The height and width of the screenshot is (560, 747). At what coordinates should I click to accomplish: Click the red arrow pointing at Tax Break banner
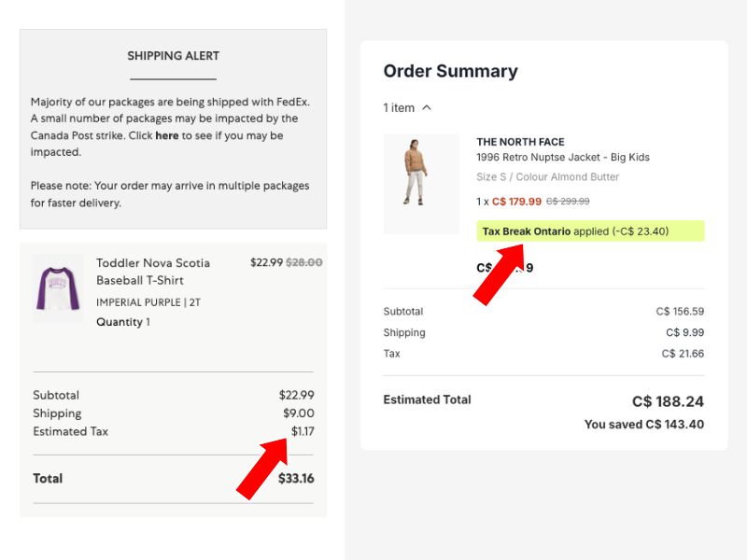[500, 272]
